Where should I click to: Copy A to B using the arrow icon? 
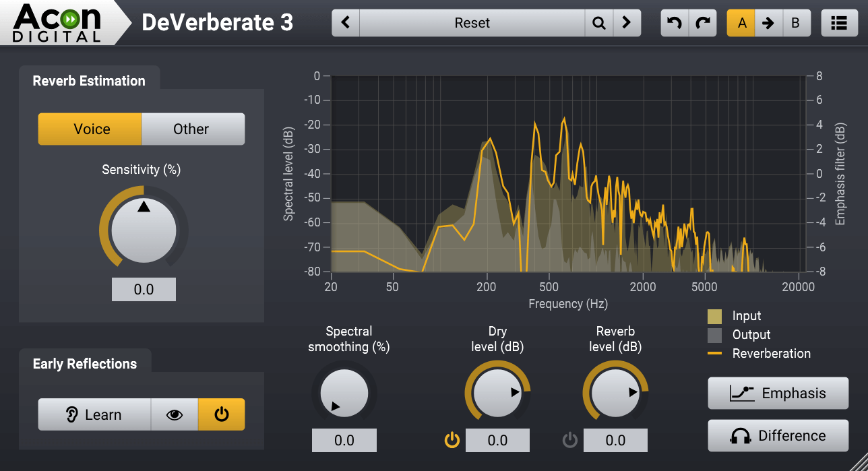pyautogui.click(x=768, y=22)
